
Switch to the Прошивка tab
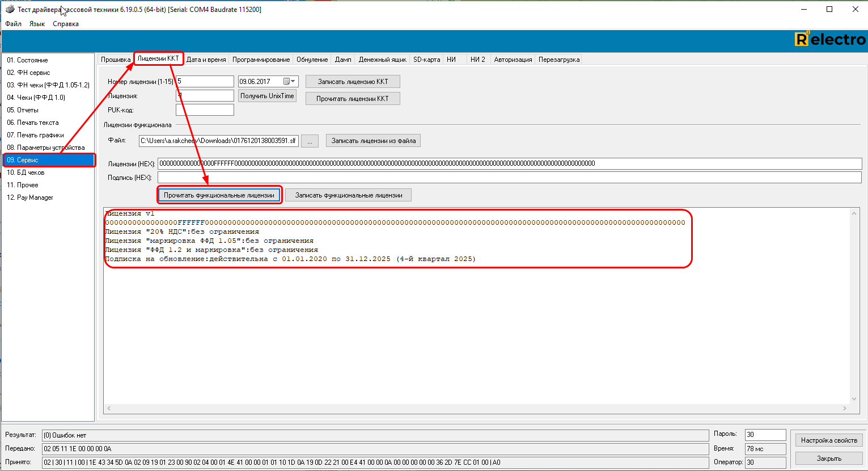116,60
